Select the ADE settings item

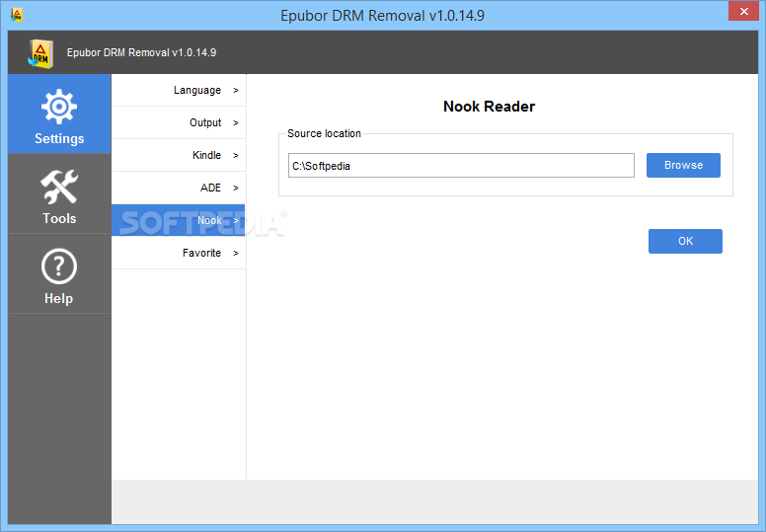179,188
